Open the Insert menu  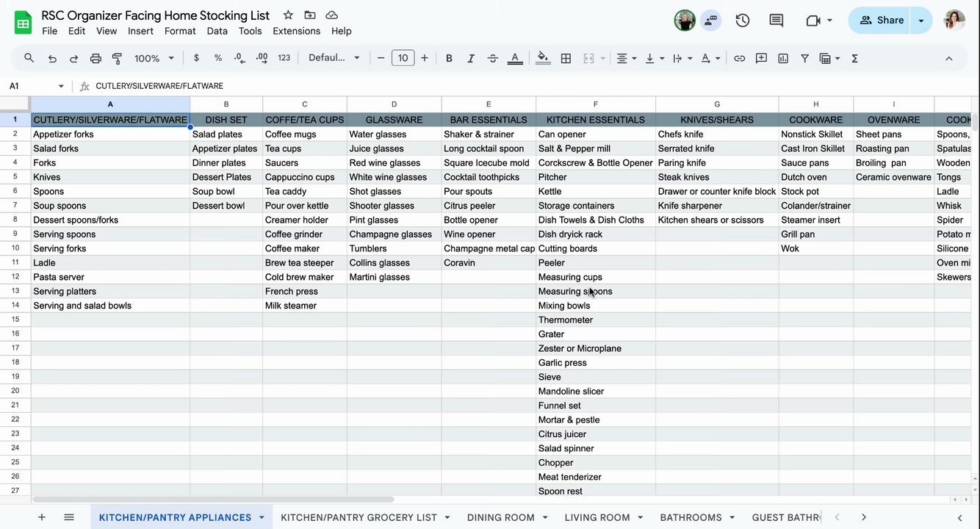click(140, 31)
